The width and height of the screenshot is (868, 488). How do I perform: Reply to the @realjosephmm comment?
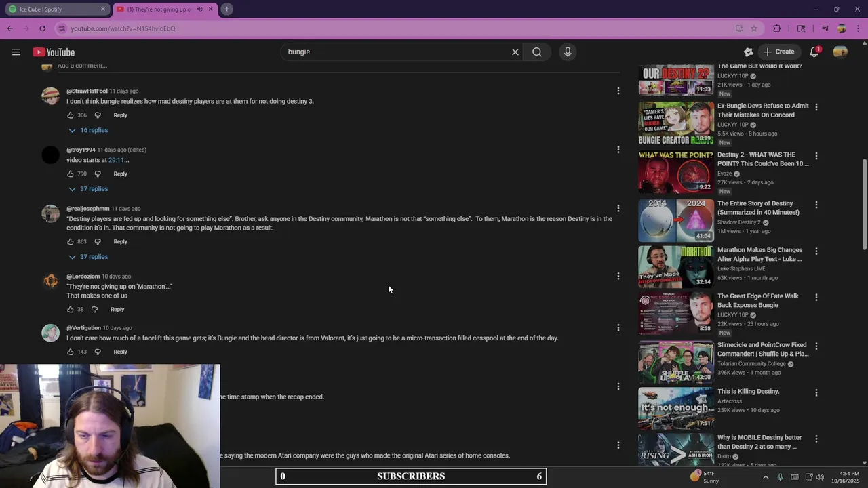coord(120,242)
